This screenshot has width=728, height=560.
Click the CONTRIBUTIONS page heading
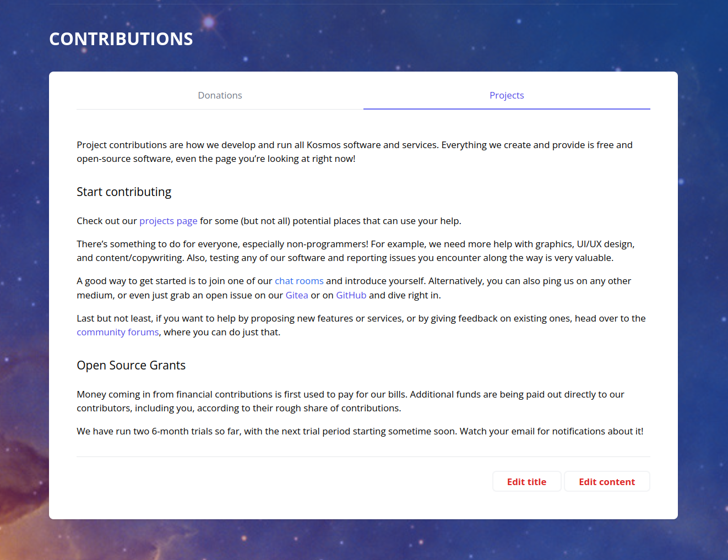click(x=121, y=39)
